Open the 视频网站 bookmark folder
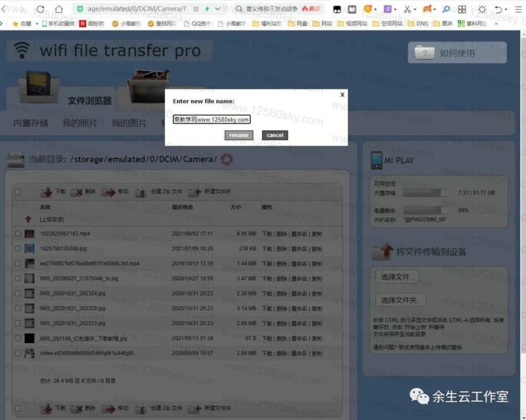Image resolution: width=526 pixels, height=420 pixels. (352, 24)
